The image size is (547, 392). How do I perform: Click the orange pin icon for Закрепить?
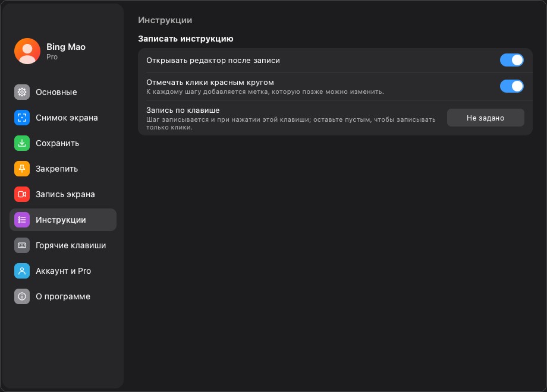pos(22,169)
